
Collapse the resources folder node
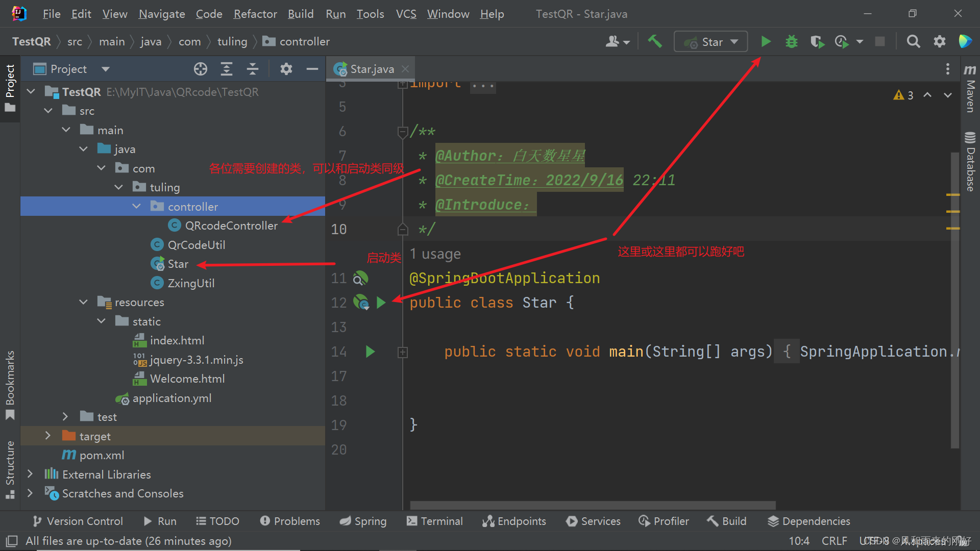click(84, 302)
